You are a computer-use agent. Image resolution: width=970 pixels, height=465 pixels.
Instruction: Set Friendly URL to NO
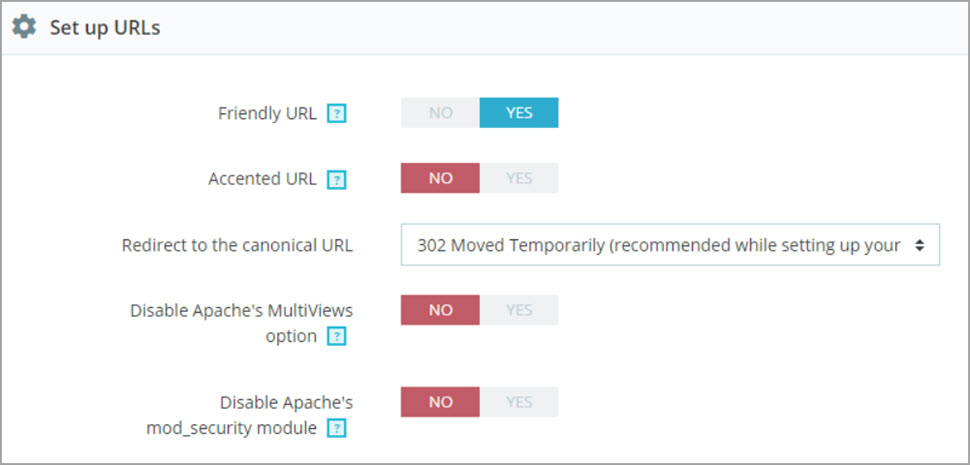coord(440,113)
